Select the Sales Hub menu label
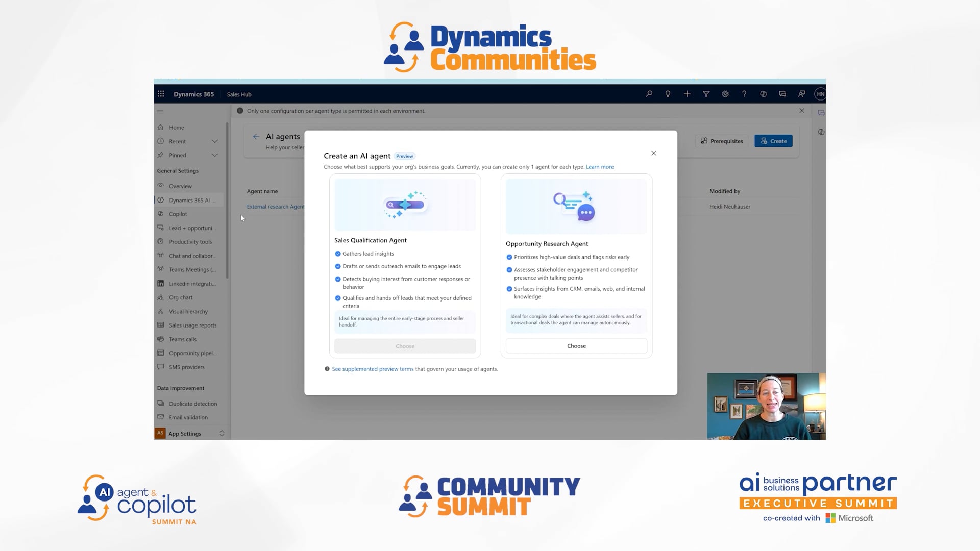 point(239,94)
